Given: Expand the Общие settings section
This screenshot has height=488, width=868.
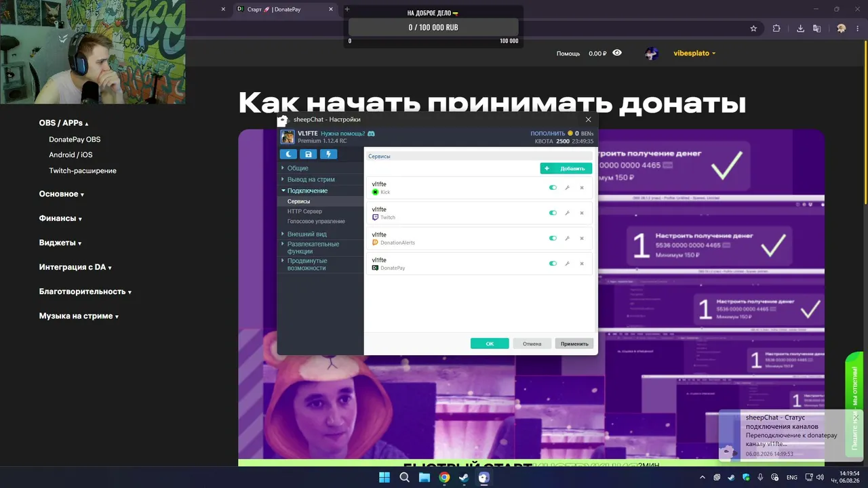Looking at the screenshot, I should coord(297,168).
